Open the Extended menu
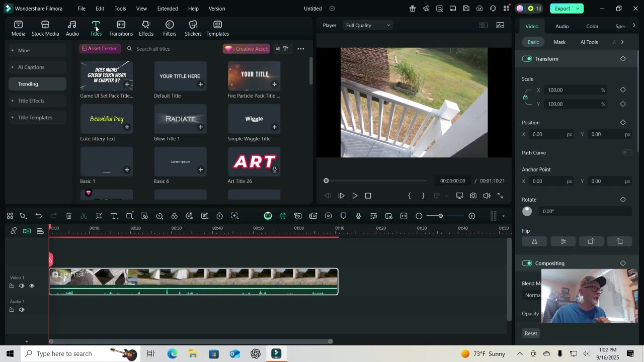 click(x=167, y=9)
